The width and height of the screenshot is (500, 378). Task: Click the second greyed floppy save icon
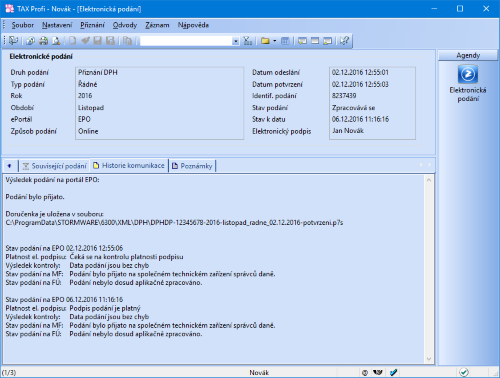click(x=110, y=41)
